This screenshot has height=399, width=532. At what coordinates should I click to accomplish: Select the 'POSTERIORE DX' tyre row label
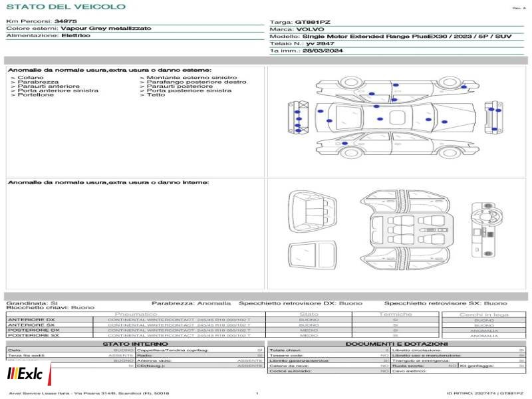coord(34,330)
